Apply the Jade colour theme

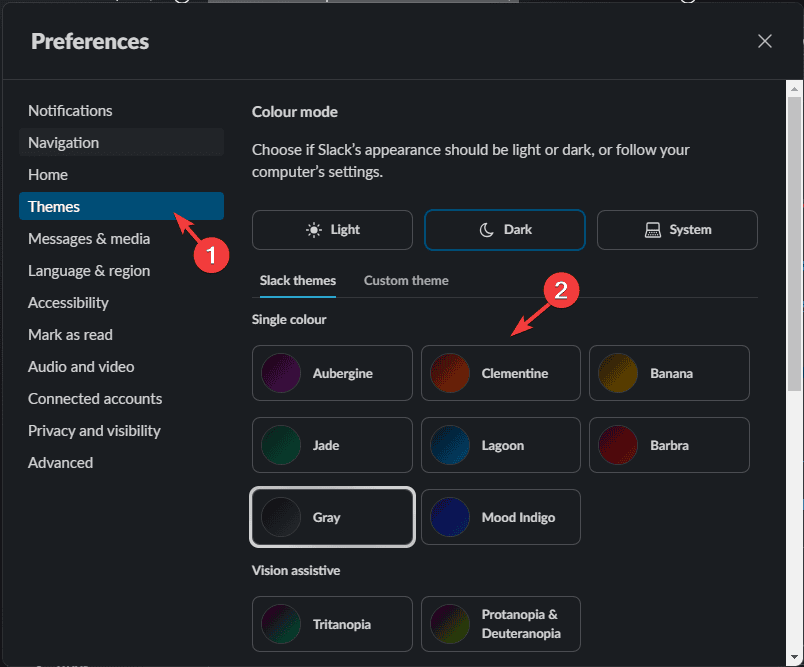(x=332, y=445)
